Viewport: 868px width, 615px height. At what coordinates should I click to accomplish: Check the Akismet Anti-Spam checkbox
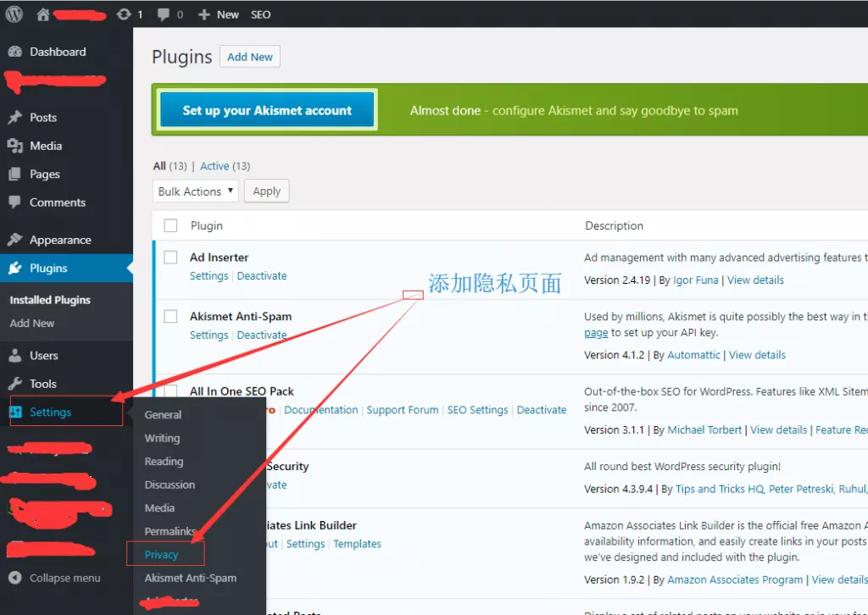(170, 316)
